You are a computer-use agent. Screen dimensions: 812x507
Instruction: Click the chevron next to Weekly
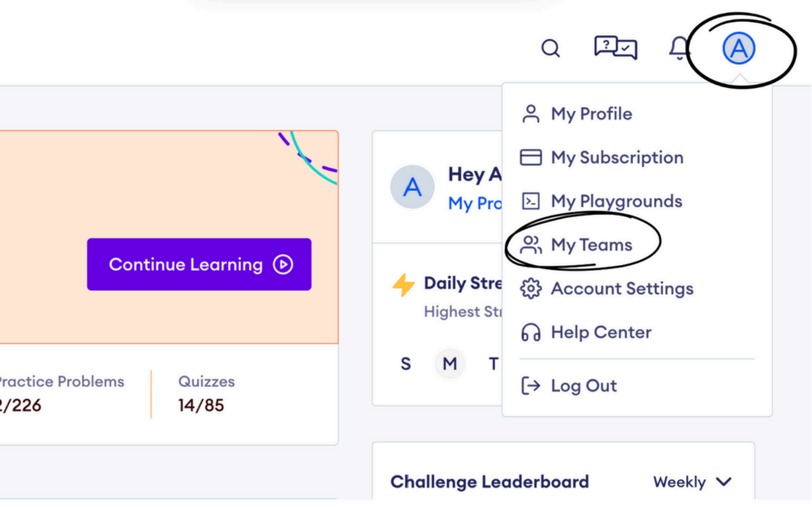pyautogui.click(x=724, y=482)
